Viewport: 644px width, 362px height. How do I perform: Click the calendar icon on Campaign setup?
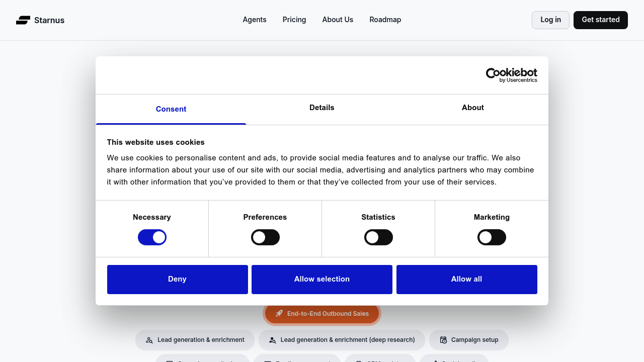[x=443, y=340]
